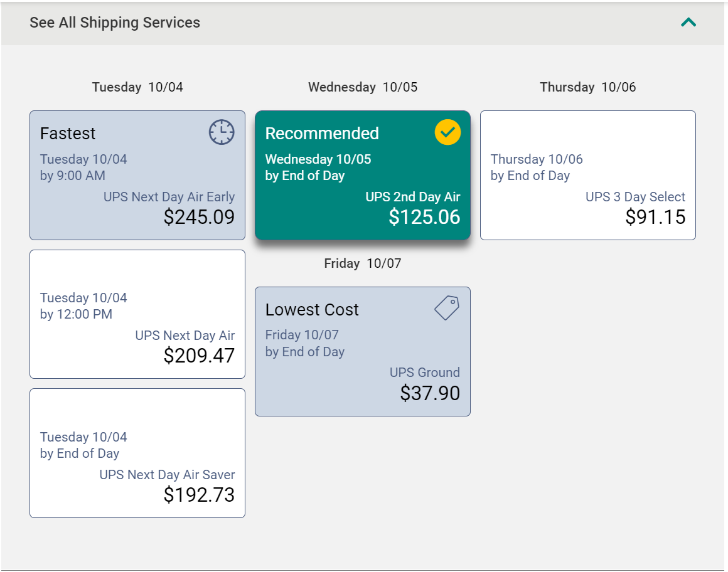Select UPS Next Day Air Early option

[x=137, y=176]
